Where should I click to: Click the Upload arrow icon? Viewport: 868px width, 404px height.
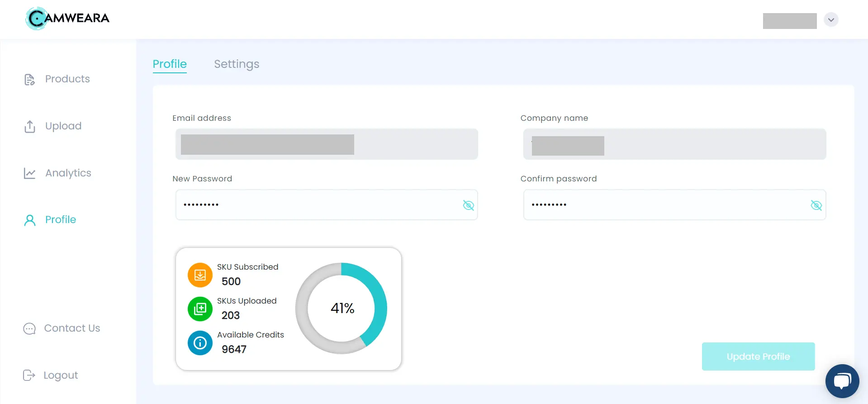coord(29,127)
